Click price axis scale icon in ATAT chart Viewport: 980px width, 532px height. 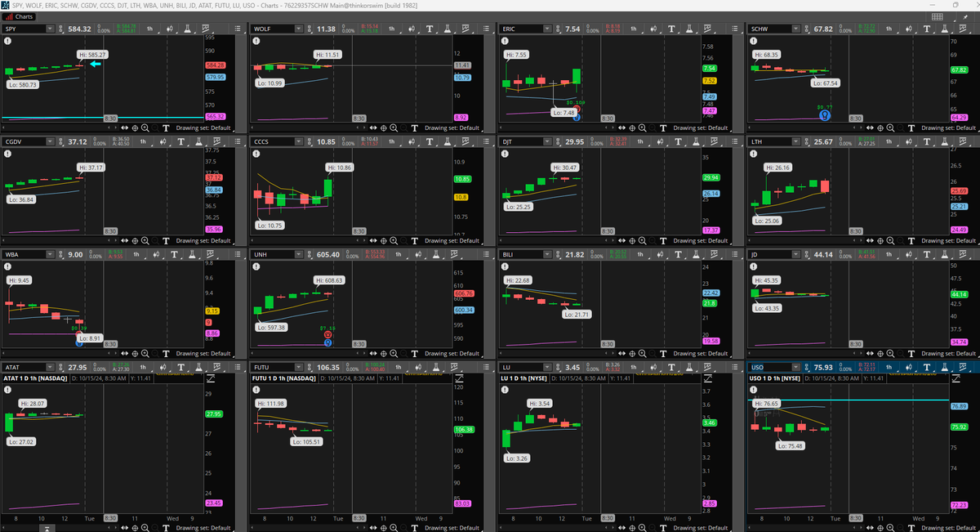point(211,378)
